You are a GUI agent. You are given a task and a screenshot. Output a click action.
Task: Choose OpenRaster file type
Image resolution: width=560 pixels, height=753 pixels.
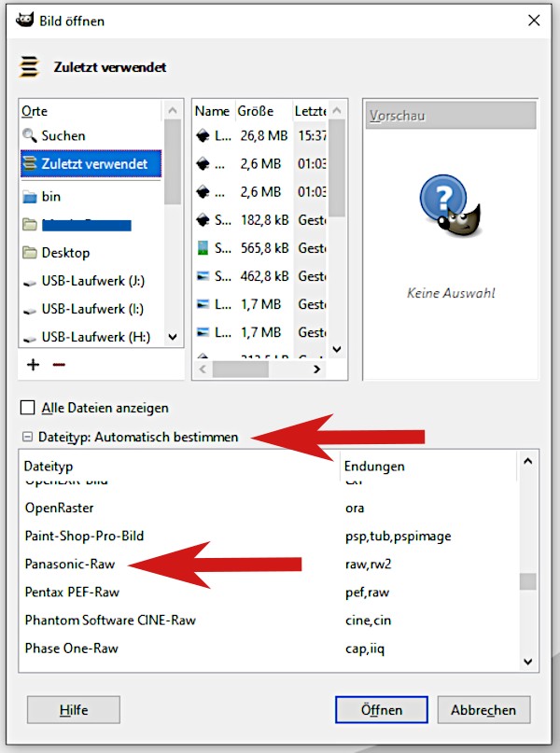pos(59,509)
